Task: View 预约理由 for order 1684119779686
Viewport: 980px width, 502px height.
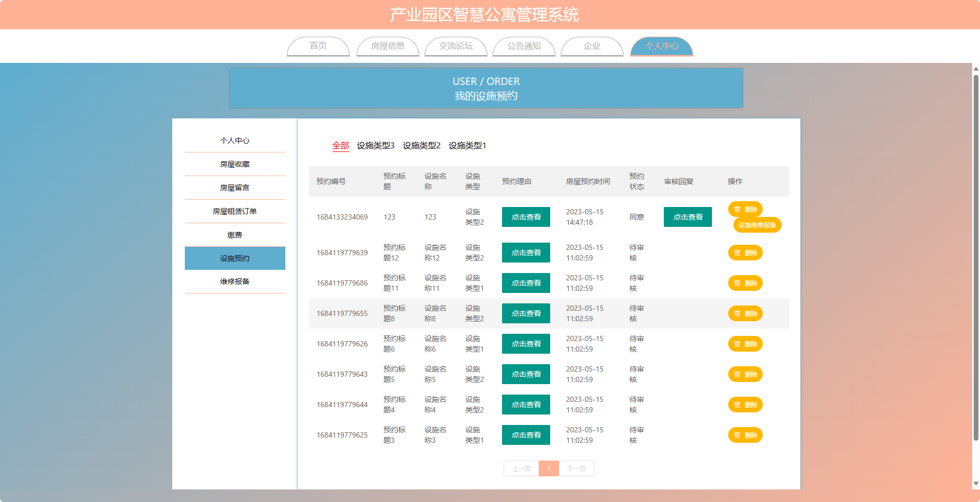Action: click(526, 283)
